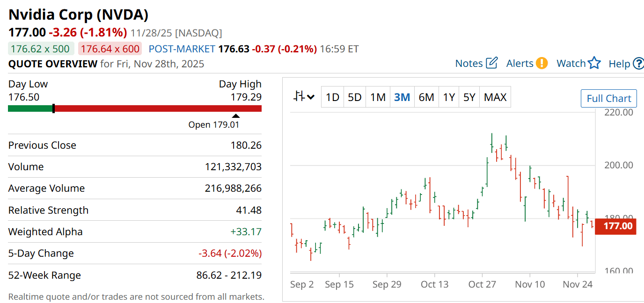This screenshot has height=303, width=644.
Task: Click the Watch star icon
Action: [594, 63]
